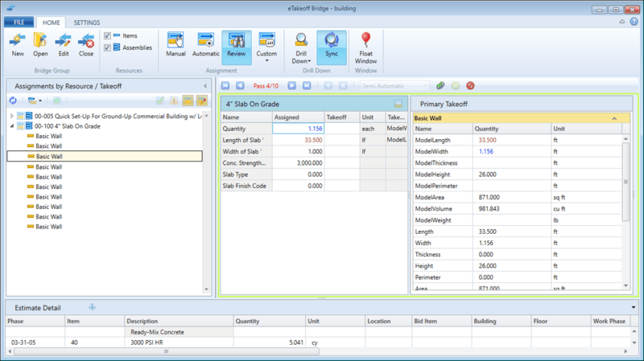Click the yellow wall filter toolbar icon

(x=188, y=101)
